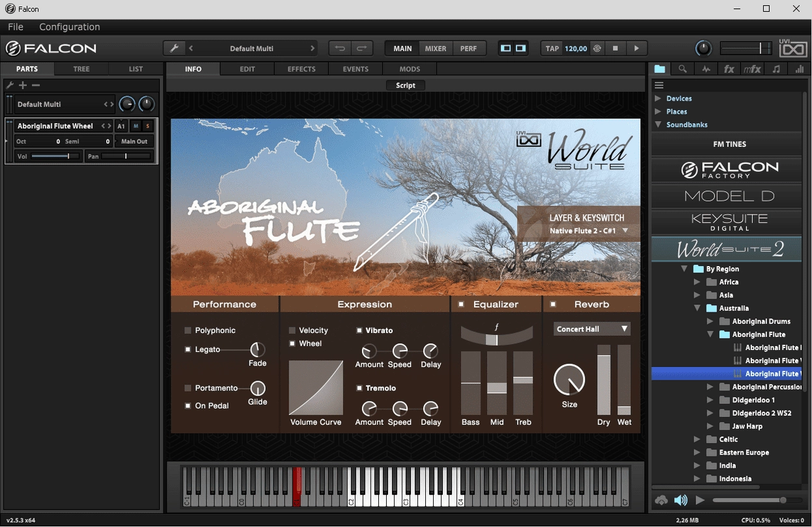Open the bar-chart modulators browser tab

799,69
